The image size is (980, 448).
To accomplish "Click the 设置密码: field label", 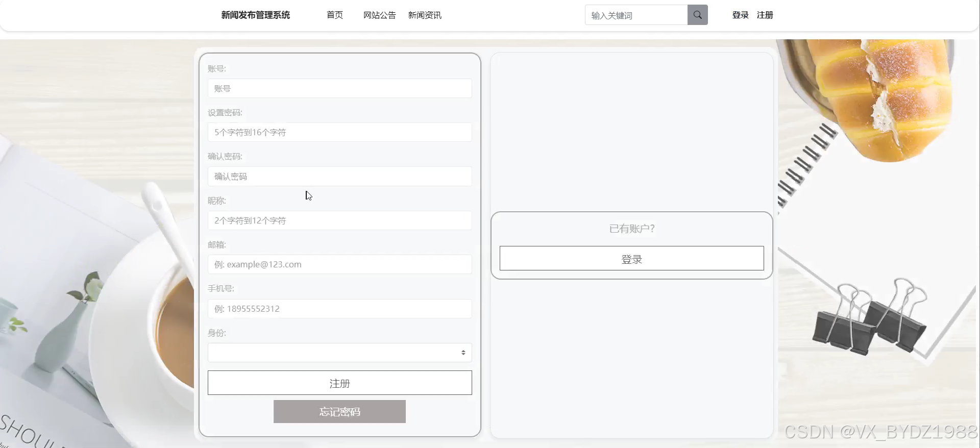I will (x=225, y=113).
